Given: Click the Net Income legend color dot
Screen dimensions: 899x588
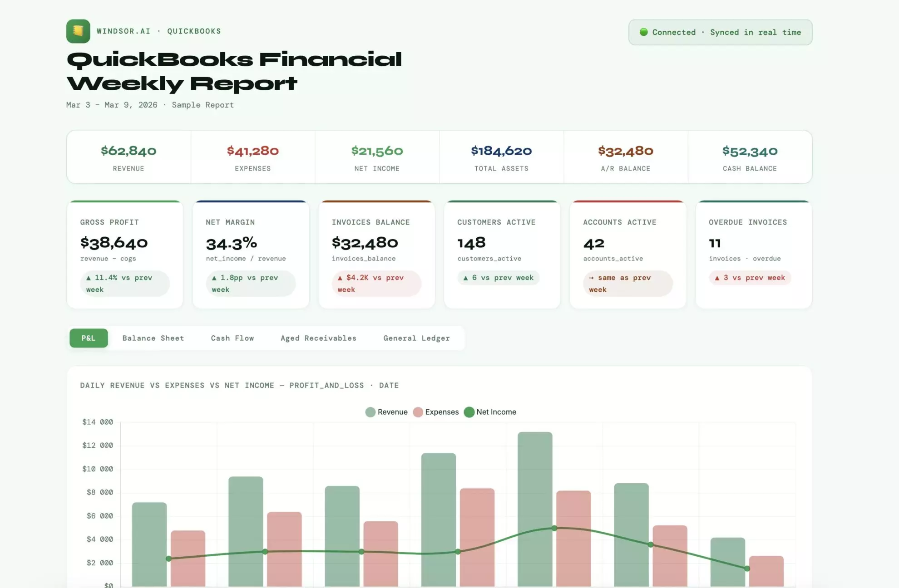Looking at the screenshot, I should tap(469, 412).
